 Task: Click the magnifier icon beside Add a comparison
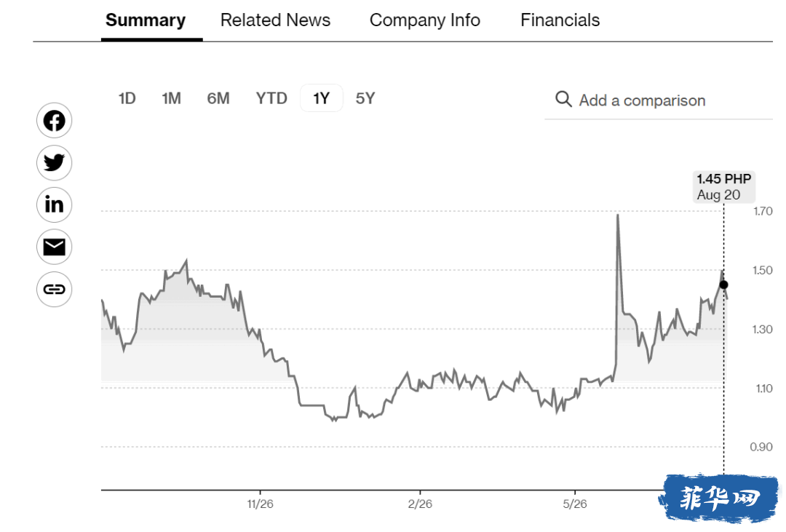pos(563,99)
